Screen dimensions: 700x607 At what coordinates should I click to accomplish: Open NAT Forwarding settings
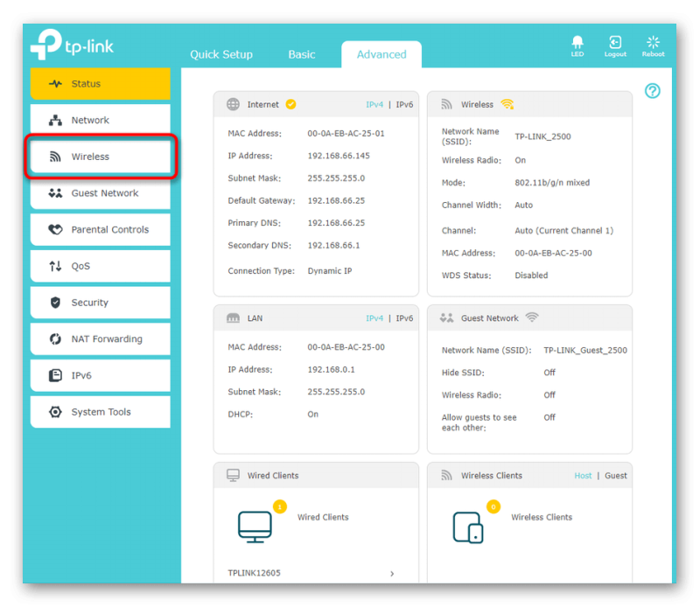(101, 339)
